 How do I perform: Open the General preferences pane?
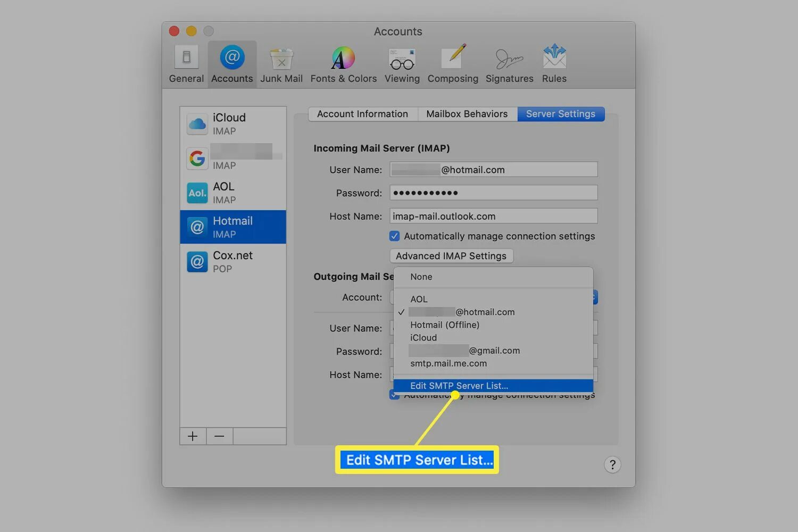point(186,64)
